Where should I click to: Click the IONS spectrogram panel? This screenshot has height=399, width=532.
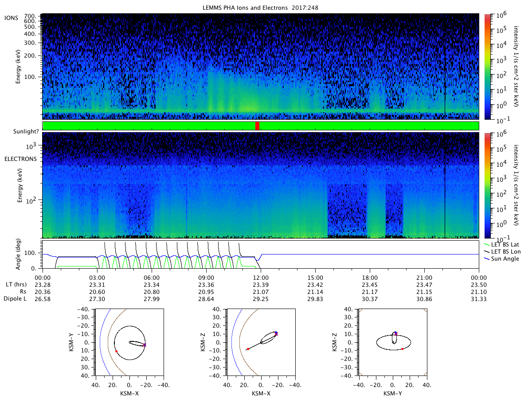point(261,66)
